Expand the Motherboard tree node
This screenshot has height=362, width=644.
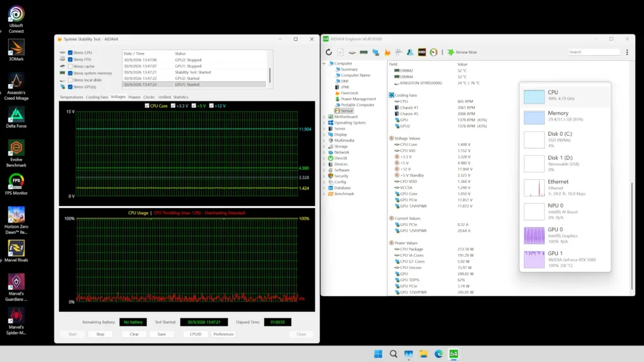(324, 117)
